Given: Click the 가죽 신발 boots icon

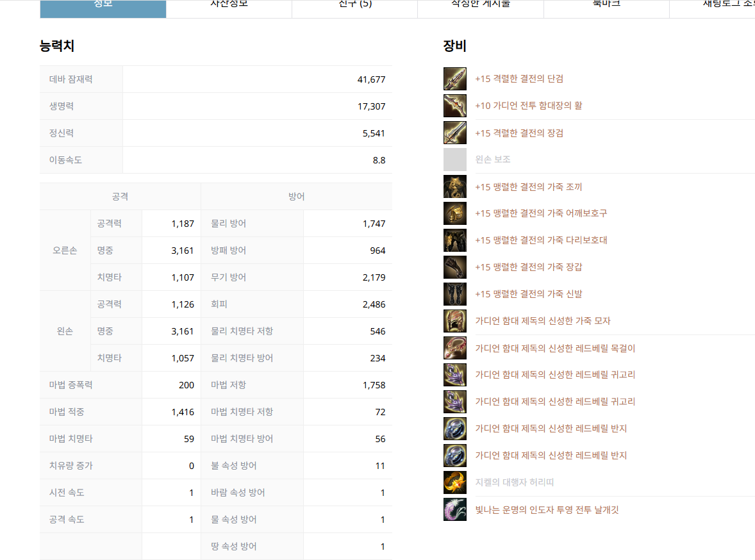Looking at the screenshot, I should pos(454,294).
